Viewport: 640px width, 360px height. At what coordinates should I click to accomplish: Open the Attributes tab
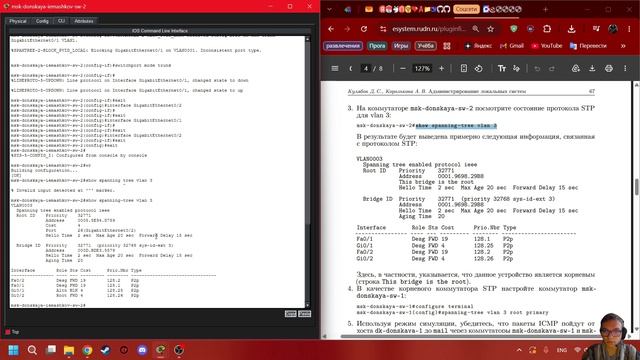click(84, 21)
